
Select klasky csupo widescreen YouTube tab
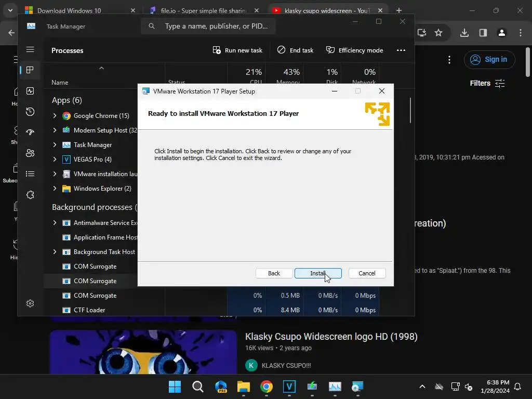point(327,10)
